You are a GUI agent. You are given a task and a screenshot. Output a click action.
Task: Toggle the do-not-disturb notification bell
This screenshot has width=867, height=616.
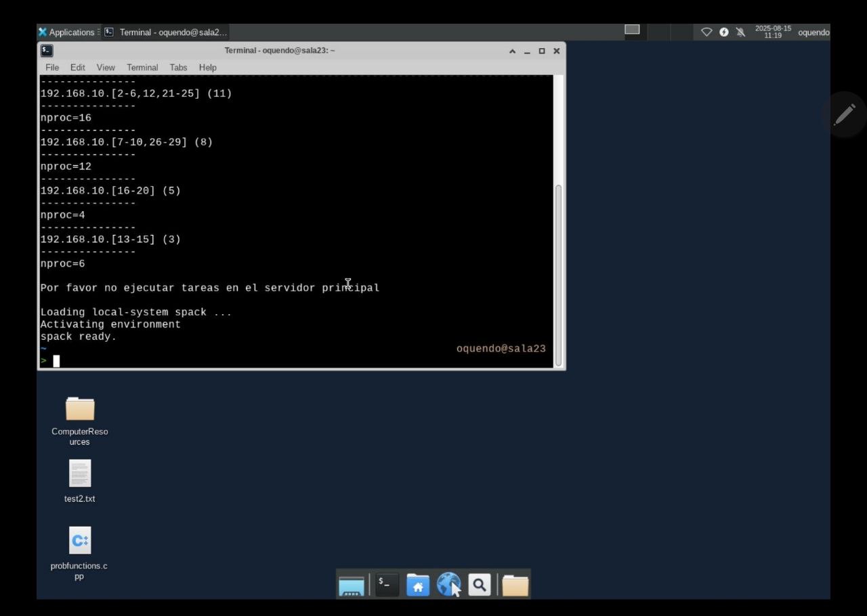coord(740,31)
